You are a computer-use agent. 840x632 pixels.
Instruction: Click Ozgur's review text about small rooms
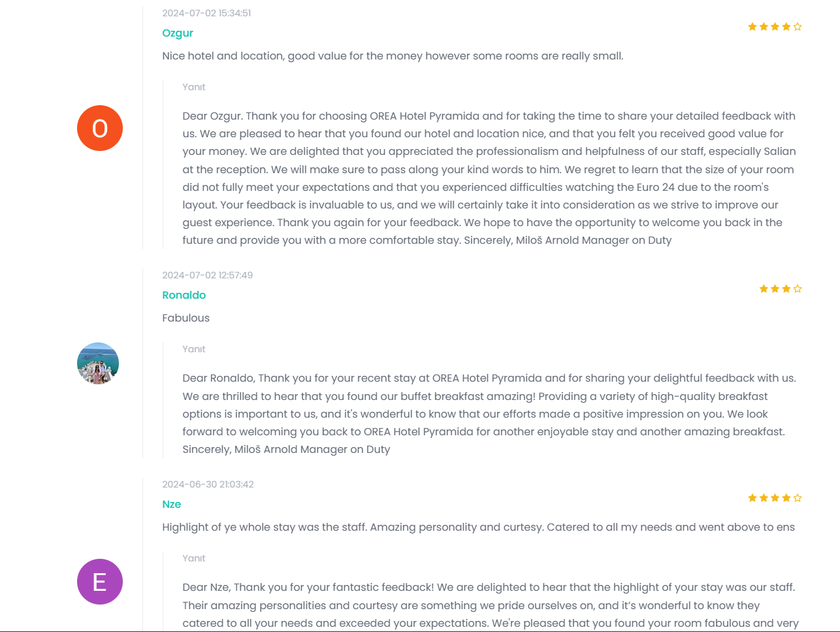pyautogui.click(x=393, y=56)
